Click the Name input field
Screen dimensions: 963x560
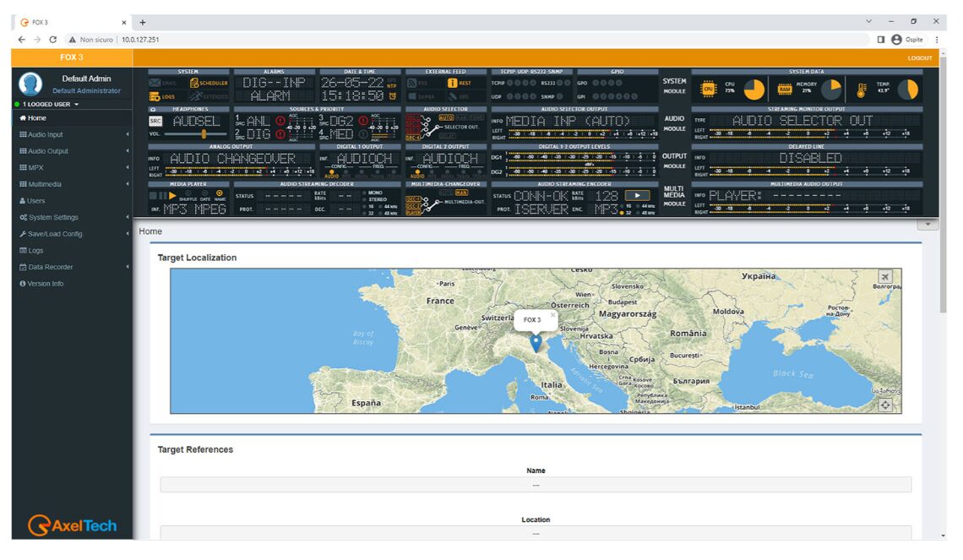pos(536,485)
